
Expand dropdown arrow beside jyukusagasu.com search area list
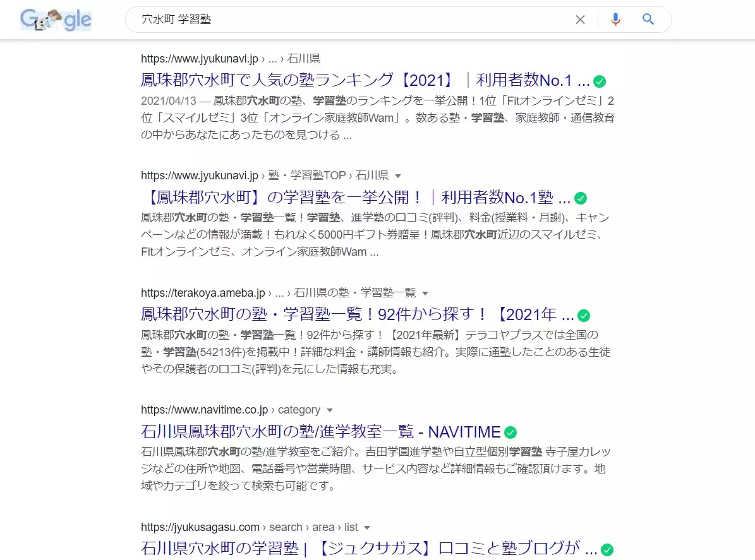click(367, 528)
